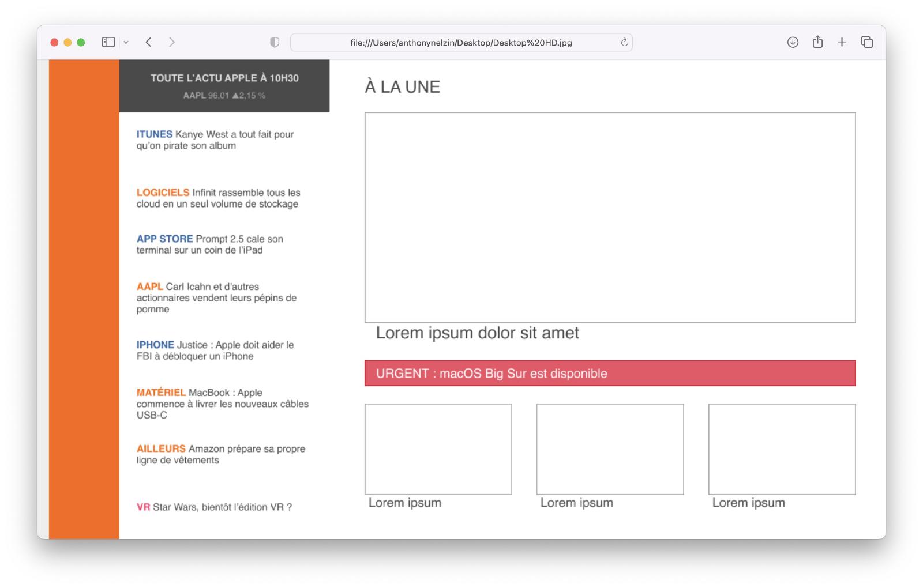Open a new tab with plus icon
The height and width of the screenshot is (588, 923).
pyautogui.click(x=842, y=42)
